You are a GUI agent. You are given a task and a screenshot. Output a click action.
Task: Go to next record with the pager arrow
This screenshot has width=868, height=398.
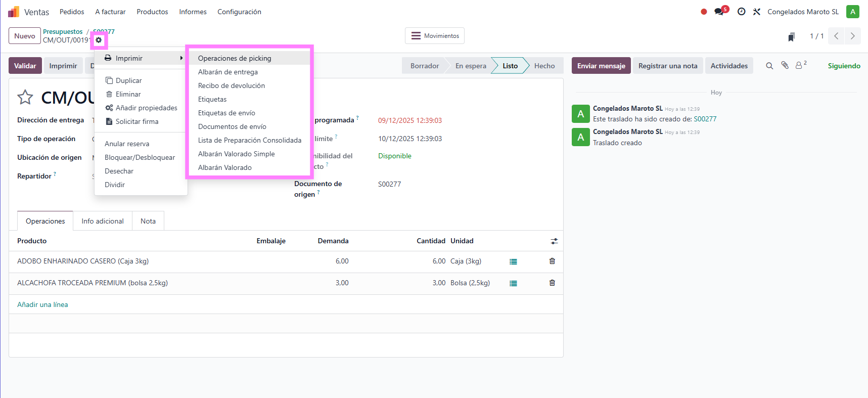pyautogui.click(x=852, y=36)
